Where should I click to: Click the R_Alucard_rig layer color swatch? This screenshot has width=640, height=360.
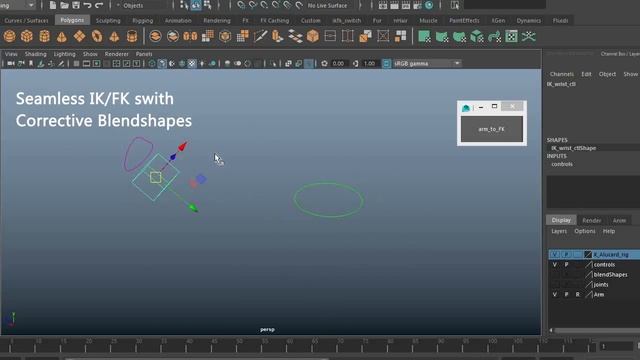coord(588,255)
